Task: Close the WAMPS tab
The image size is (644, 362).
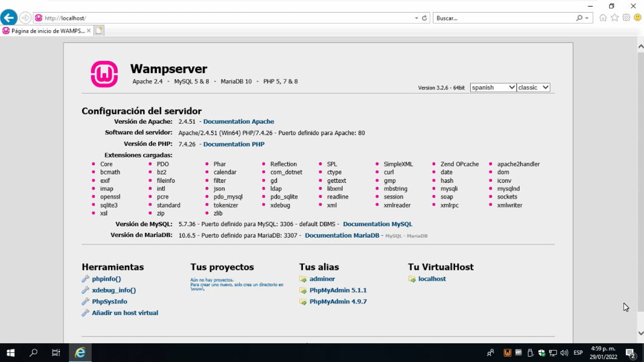Action: [x=89, y=31]
